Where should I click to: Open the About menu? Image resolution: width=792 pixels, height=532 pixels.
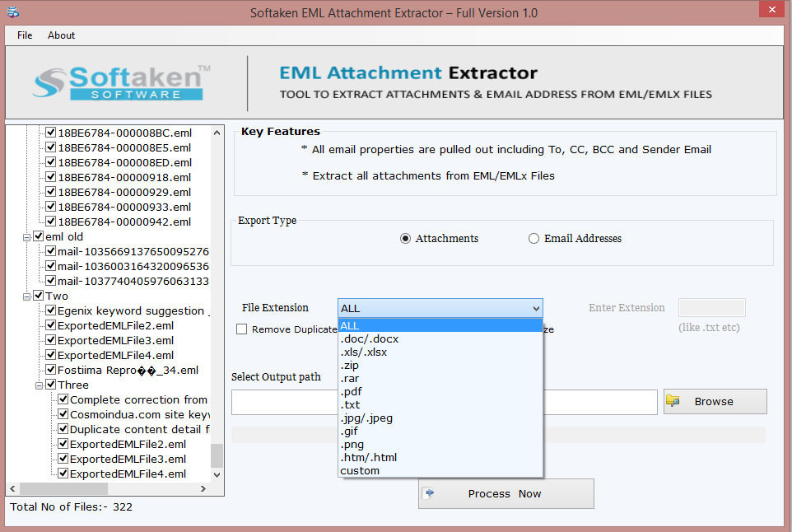[61, 35]
